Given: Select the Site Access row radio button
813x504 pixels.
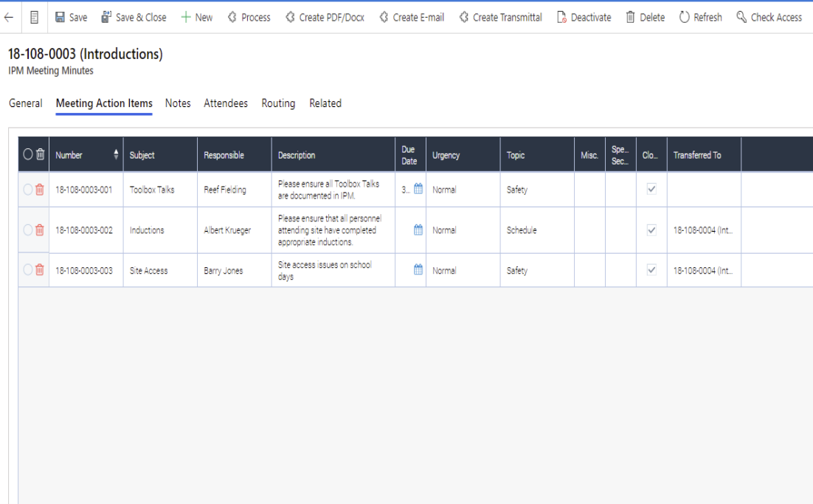Looking at the screenshot, I should click(x=28, y=271).
